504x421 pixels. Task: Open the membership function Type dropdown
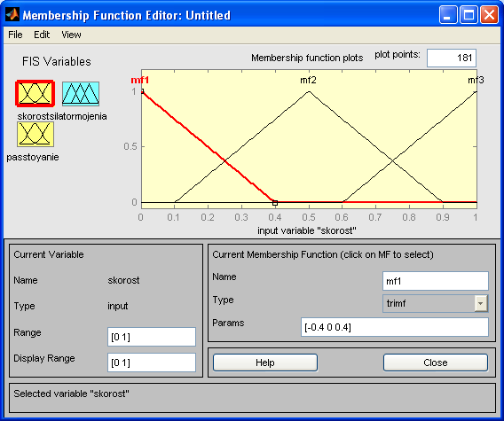tap(435, 303)
